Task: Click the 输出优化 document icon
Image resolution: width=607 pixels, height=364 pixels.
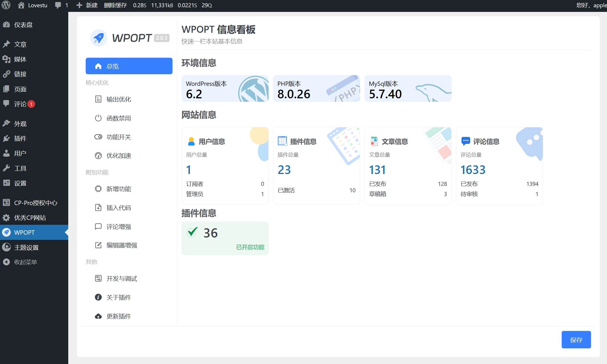Action: coord(98,99)
